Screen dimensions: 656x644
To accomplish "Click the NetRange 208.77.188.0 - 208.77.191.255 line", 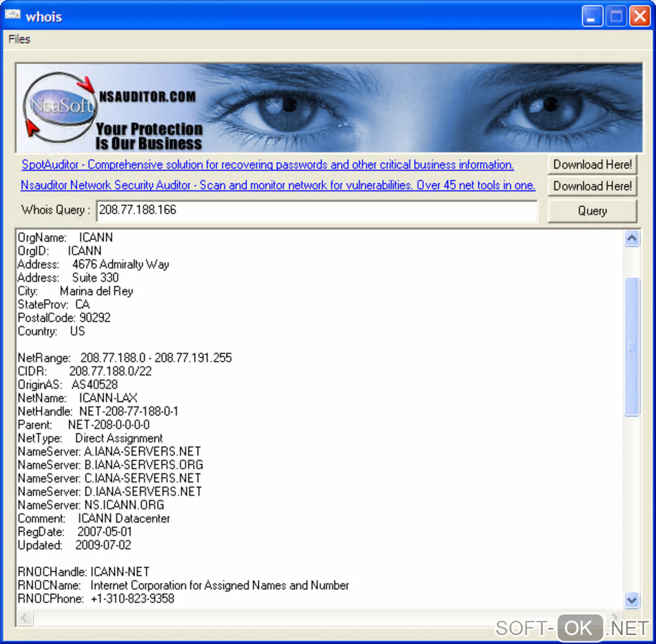I will (x=125, y=358).
